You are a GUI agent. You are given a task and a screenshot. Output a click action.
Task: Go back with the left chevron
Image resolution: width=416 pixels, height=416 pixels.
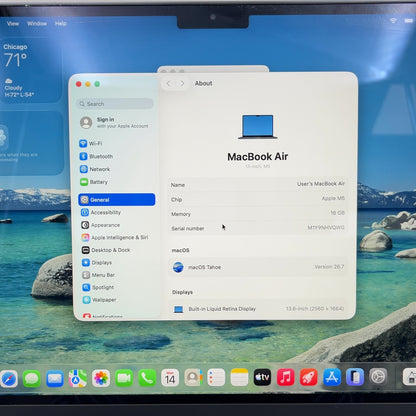(x=169, y=83)
